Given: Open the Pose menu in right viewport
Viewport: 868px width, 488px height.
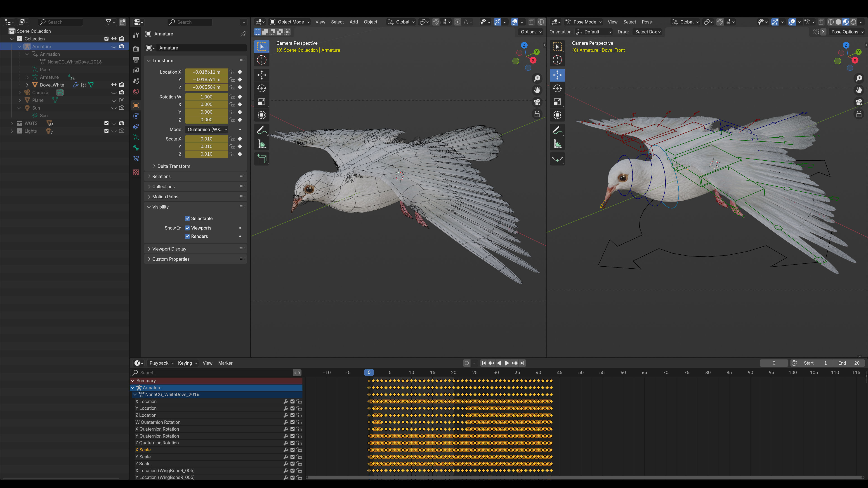Looking at the screenshot, I should point(647,22).
